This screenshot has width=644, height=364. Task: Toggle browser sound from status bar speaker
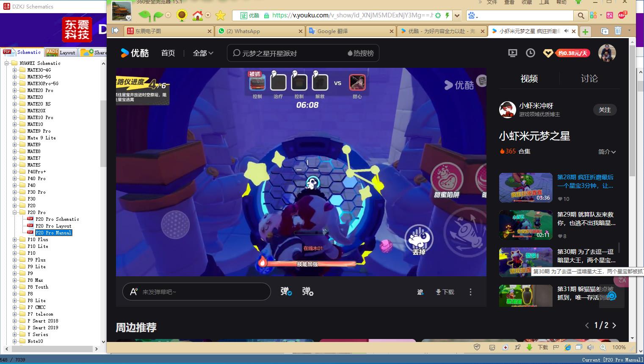pos(591,347)
